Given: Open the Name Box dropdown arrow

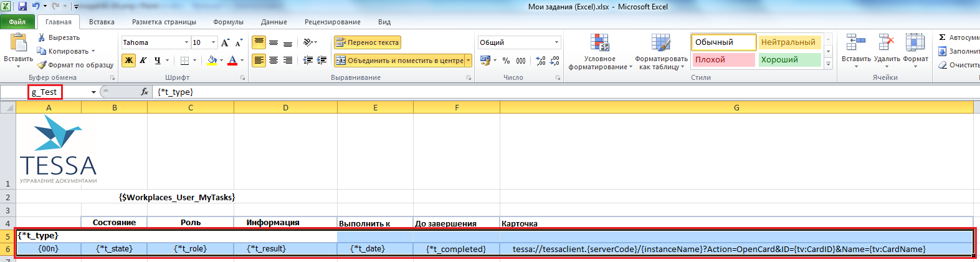Looking at the screenshot, I should [x=93, y=92].
